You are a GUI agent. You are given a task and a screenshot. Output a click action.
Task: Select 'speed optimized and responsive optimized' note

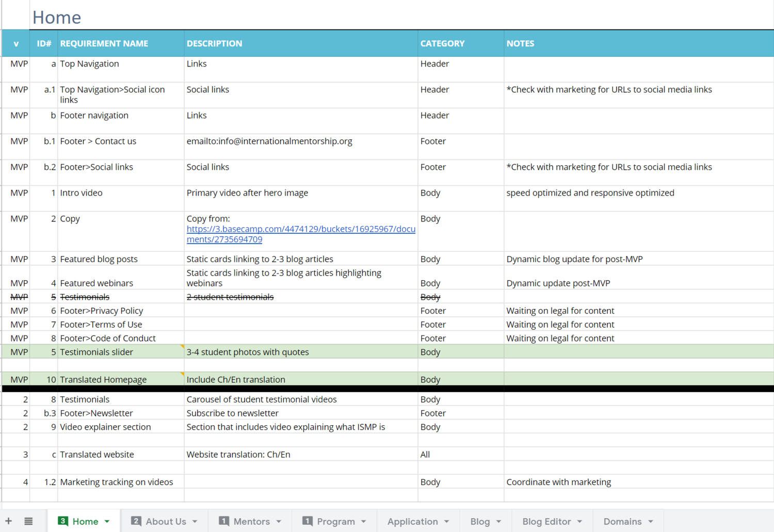pos(639,198)
